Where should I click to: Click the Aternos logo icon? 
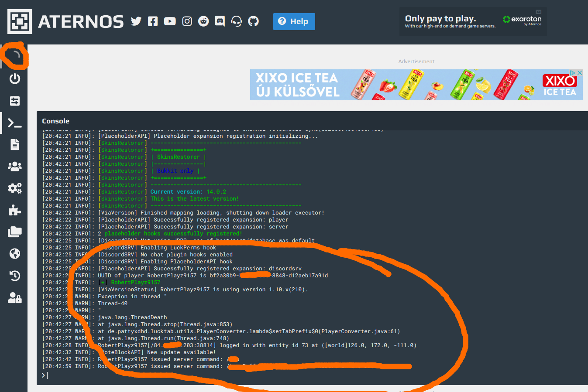pyautogui.click(x=20, y=21)
